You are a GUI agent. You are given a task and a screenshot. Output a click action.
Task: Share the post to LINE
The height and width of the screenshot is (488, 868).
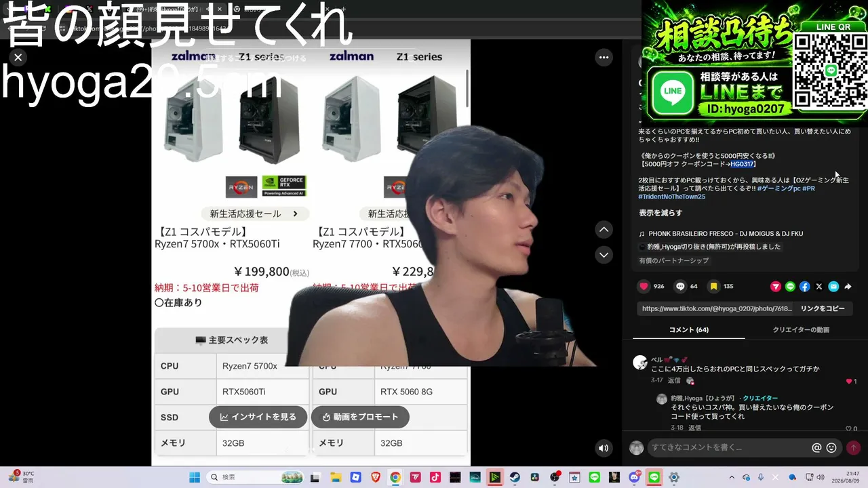point(790,287)
